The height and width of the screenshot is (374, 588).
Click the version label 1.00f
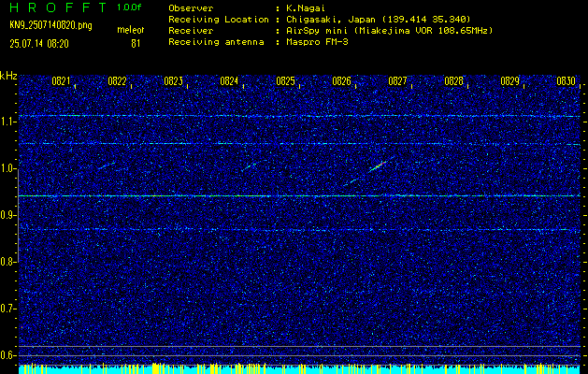pyautogui.click(x=129, y=7)
